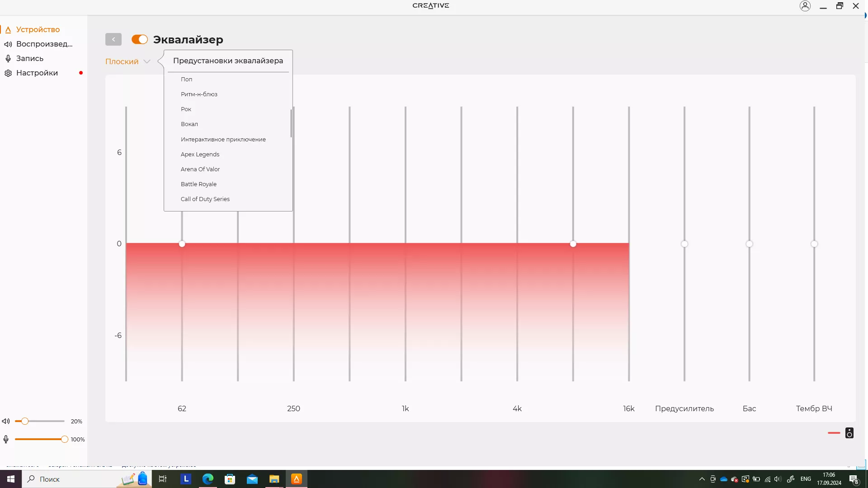Click the Creative app icon on the taskbar
Viewport: 868px width, 488px height.
pyautogui.click(x=297, y=479)
